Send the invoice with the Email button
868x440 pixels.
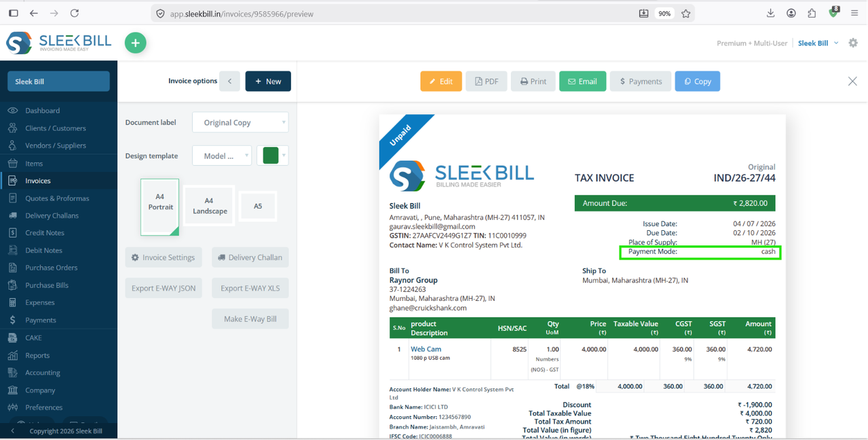582,81
